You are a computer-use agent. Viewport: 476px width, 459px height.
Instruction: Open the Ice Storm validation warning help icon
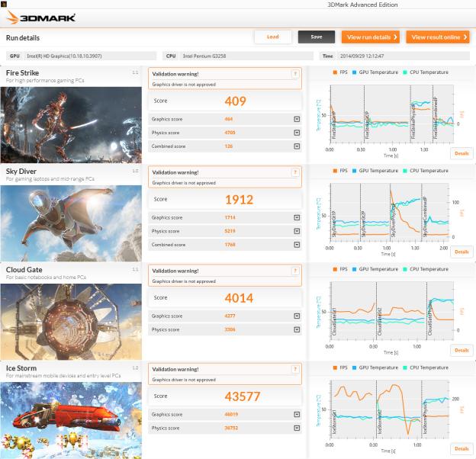tap(295, 369)
